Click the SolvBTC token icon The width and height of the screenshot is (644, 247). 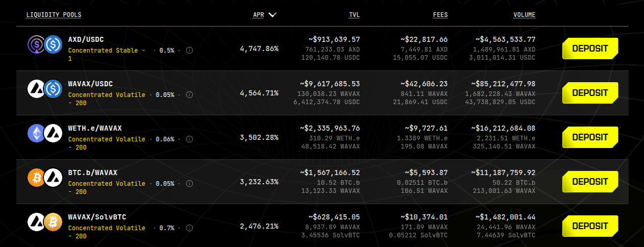pos(52,222)
